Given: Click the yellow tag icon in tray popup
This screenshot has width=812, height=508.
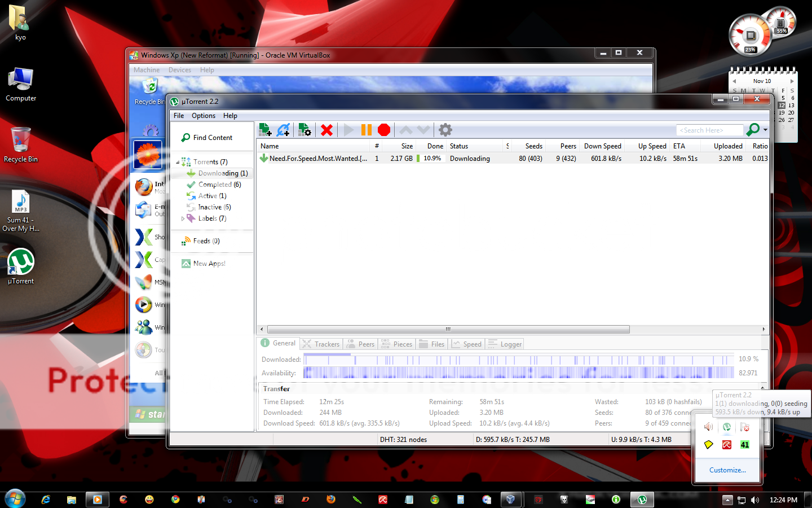Looking at the screenshot, I should [x=709, y=445].
